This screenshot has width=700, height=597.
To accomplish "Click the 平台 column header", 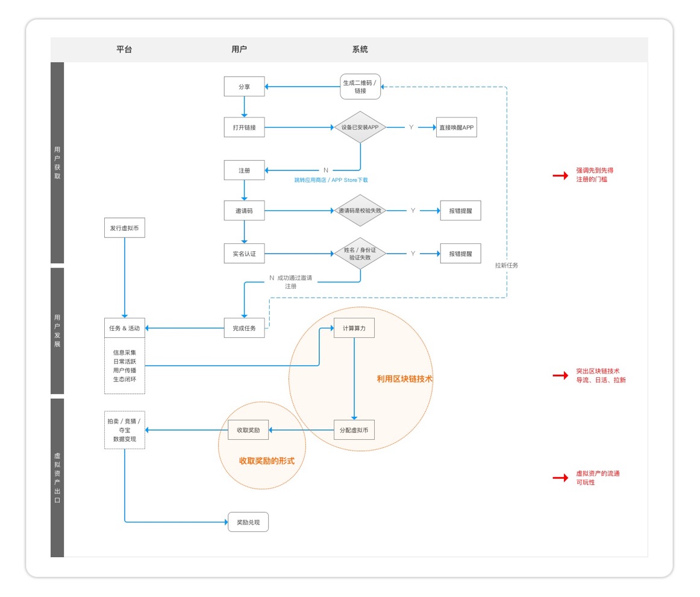I will [124, 49].
